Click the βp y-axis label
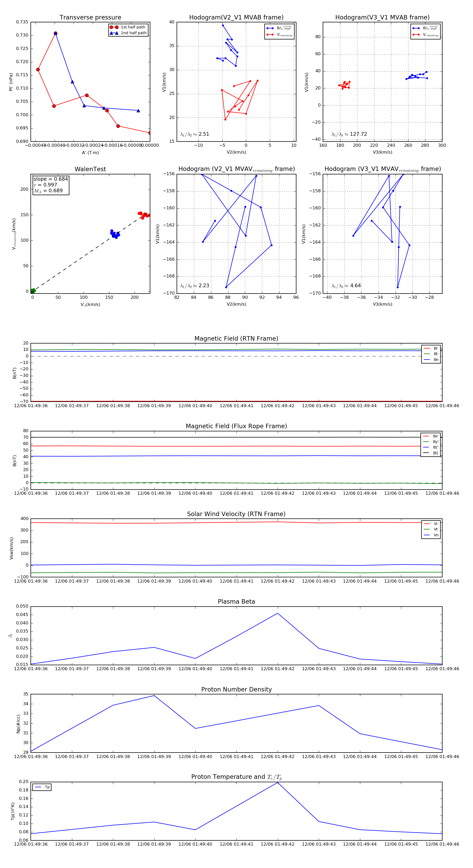 click(x=11, y=635)
